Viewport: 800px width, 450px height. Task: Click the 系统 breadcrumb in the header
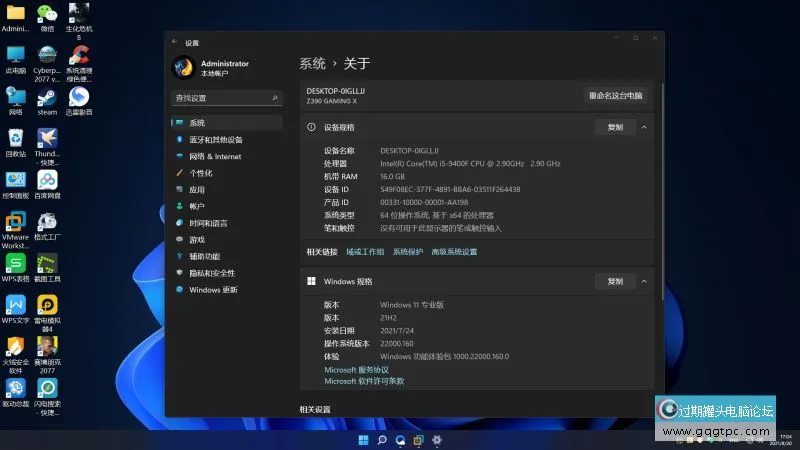312,63
